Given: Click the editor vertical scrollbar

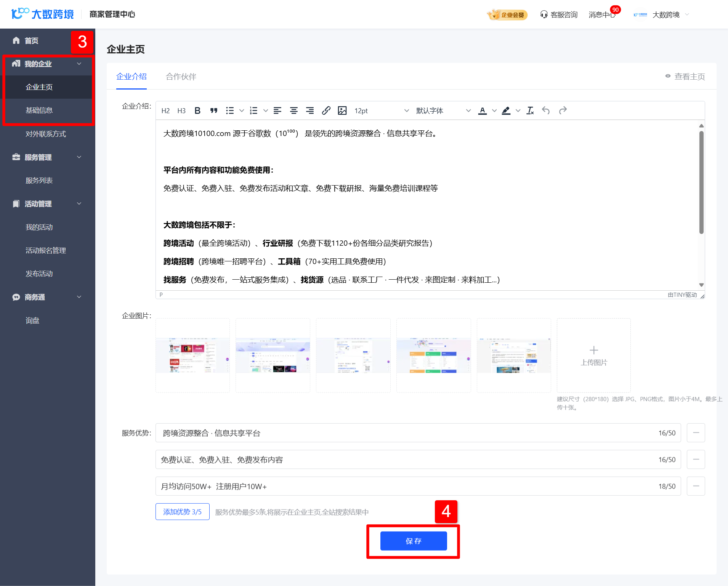Looking at the screenshot, I should coord(701,183).
